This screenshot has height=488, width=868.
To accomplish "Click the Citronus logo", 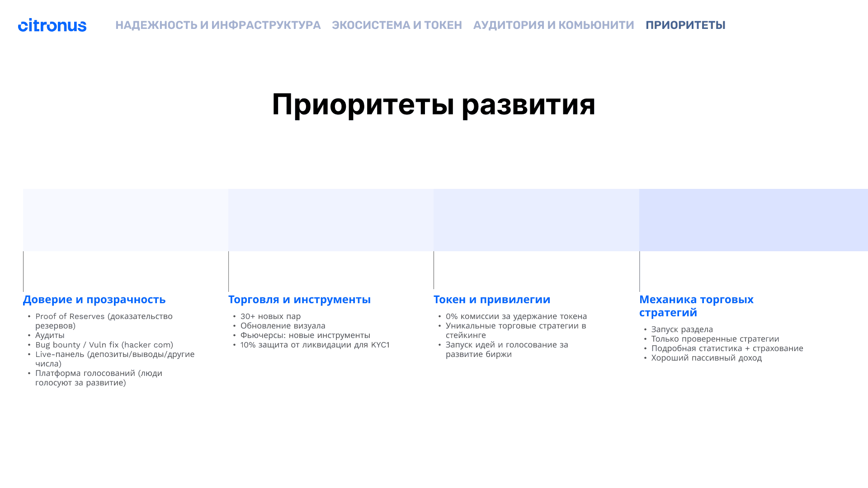I will click(52, 25).
